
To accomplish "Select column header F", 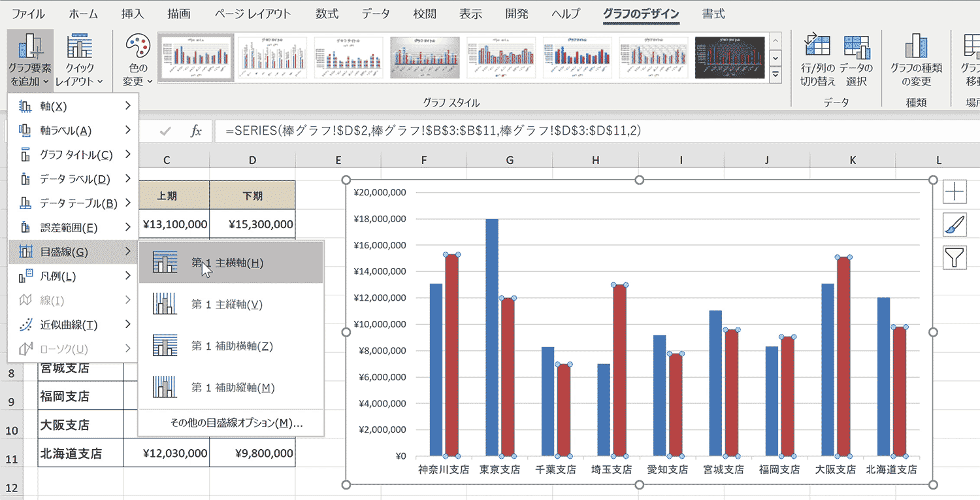I will pos(424,160).
